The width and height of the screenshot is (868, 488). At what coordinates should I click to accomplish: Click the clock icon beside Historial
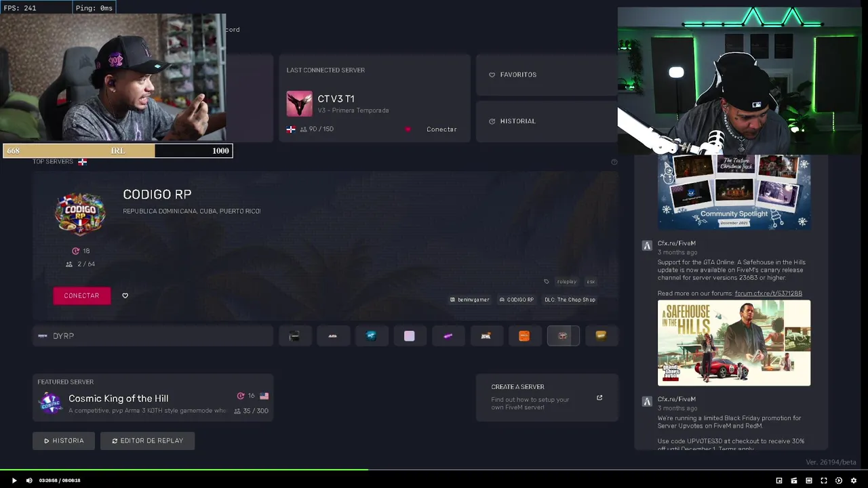(492, 121)
